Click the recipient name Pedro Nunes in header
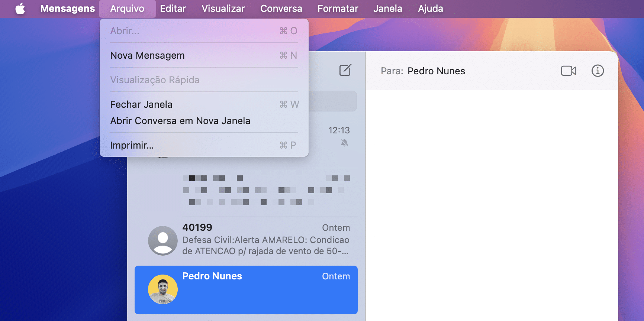Image resolution: width=644 pixels, height=321 pixels. pyautogui.click(x=436, y=71)
